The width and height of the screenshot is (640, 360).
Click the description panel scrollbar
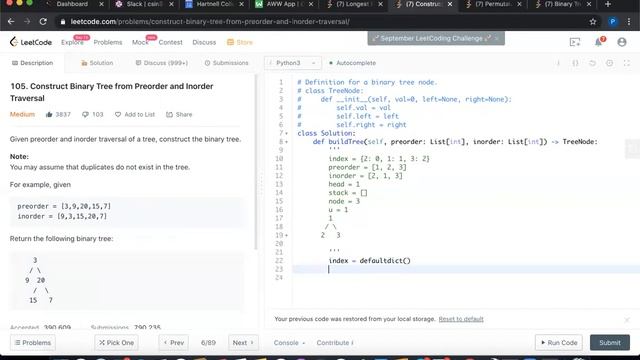coord(256,162)
